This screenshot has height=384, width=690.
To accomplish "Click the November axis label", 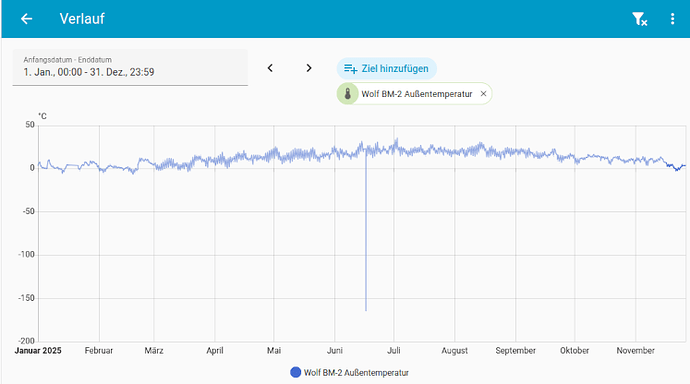I will point(635,351).
